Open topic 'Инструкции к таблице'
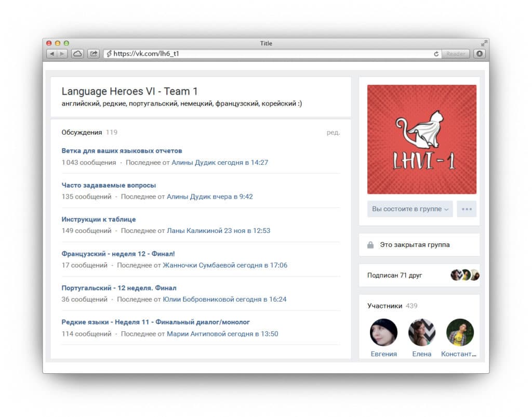 98,219
